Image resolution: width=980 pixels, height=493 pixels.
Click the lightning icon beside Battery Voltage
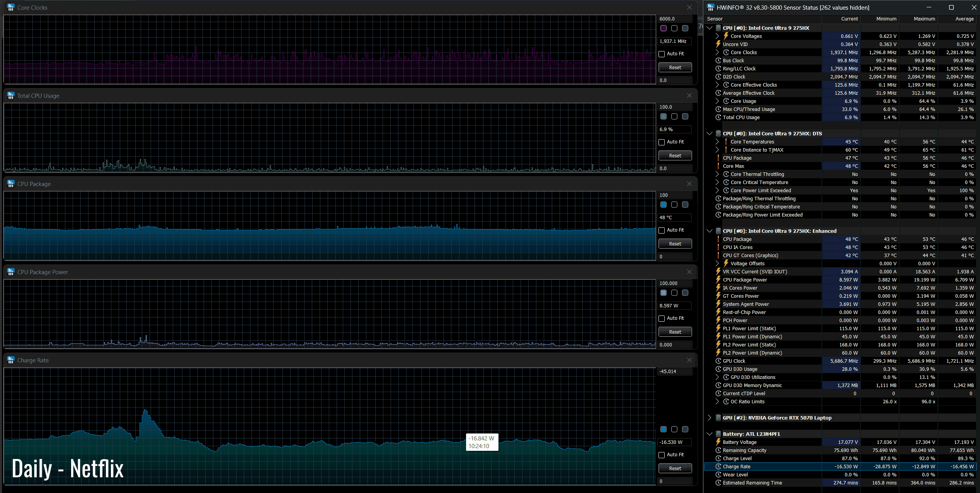tap(718, 442)
